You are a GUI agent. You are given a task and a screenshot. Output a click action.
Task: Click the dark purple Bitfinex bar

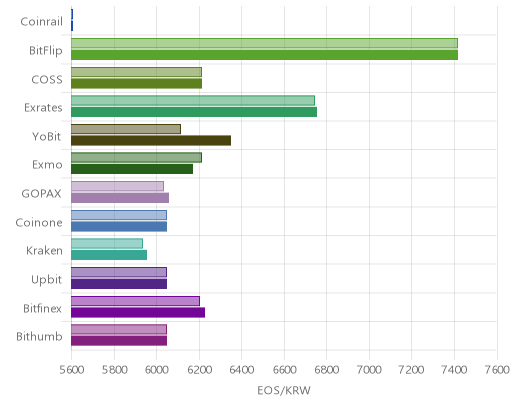[138, 313]
